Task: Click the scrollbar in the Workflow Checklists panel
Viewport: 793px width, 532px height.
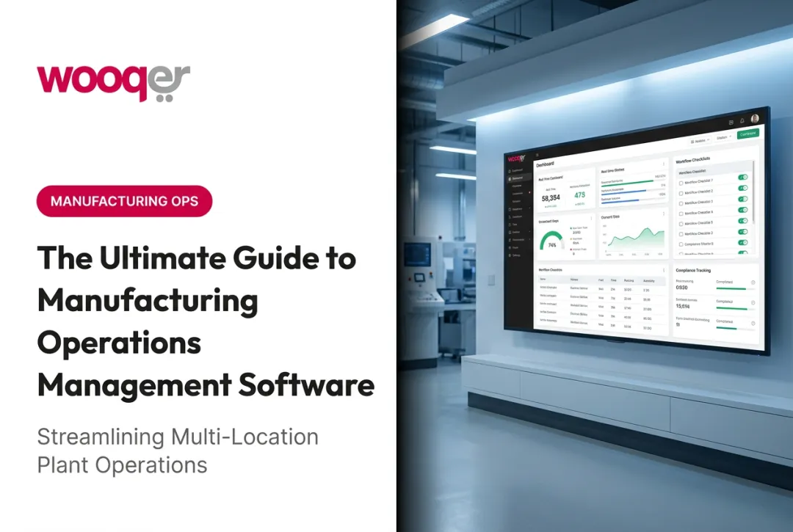Action: coord(753,191)
